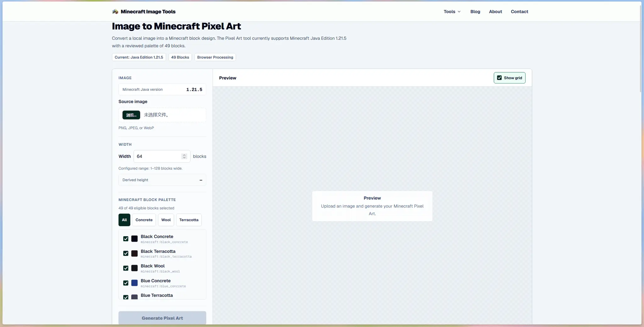The image size is (644, 327).
Task: Open the Tools dropdown menu
Action: coord(452,12)
